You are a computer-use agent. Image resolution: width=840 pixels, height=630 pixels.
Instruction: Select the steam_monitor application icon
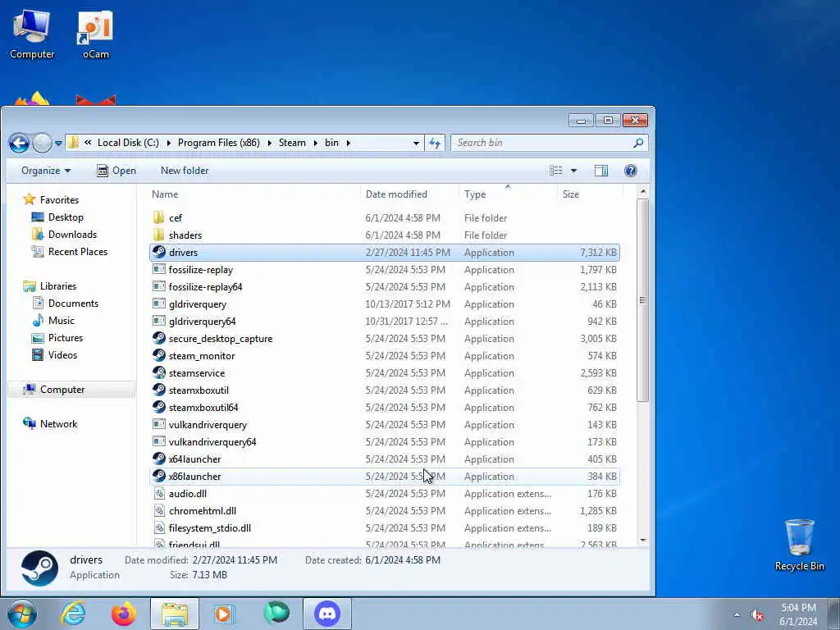pyautogui.click(x=158, y=355)
